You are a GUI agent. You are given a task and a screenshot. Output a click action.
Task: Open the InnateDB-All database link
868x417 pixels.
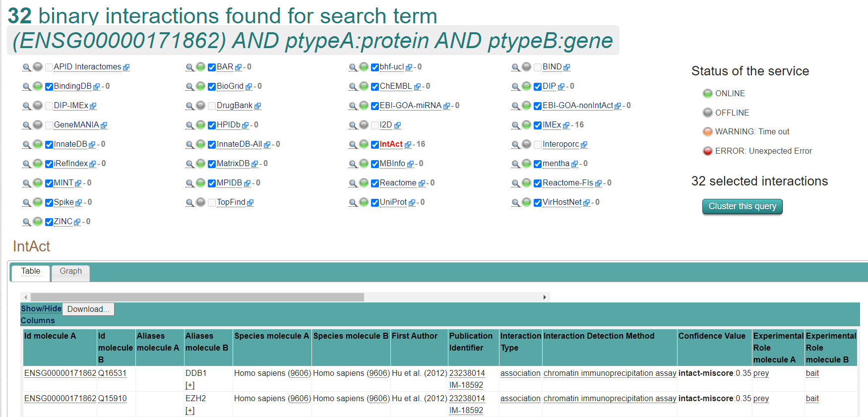coord(239,144)
